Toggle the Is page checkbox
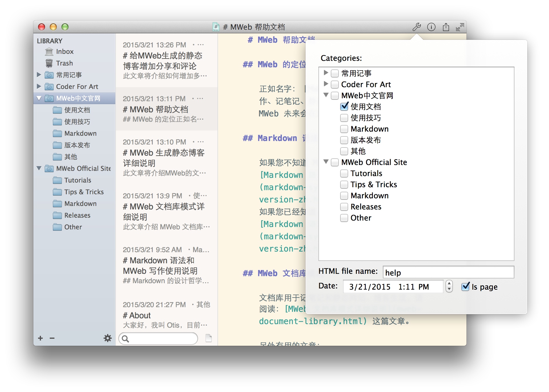The image size is (549, 392). coord(465,287)
